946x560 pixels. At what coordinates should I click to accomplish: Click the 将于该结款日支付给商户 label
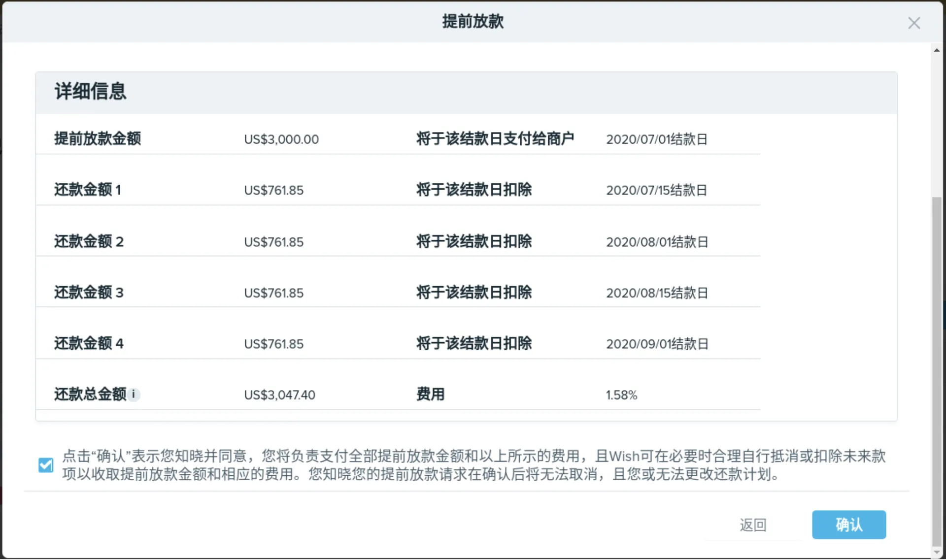(495, 139)
